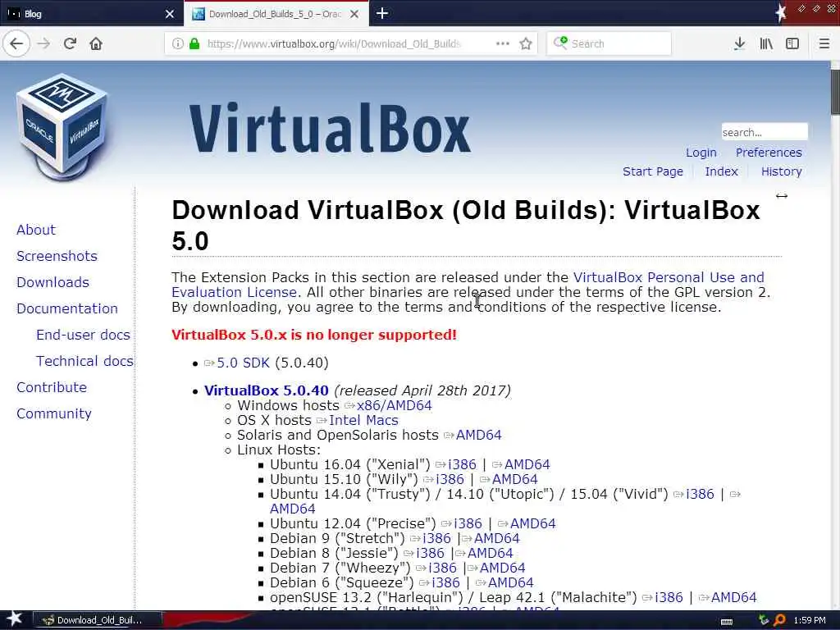840x630 pixels.
Task: Close the Download_Old_Builds tab
Action: pos(354,14)
